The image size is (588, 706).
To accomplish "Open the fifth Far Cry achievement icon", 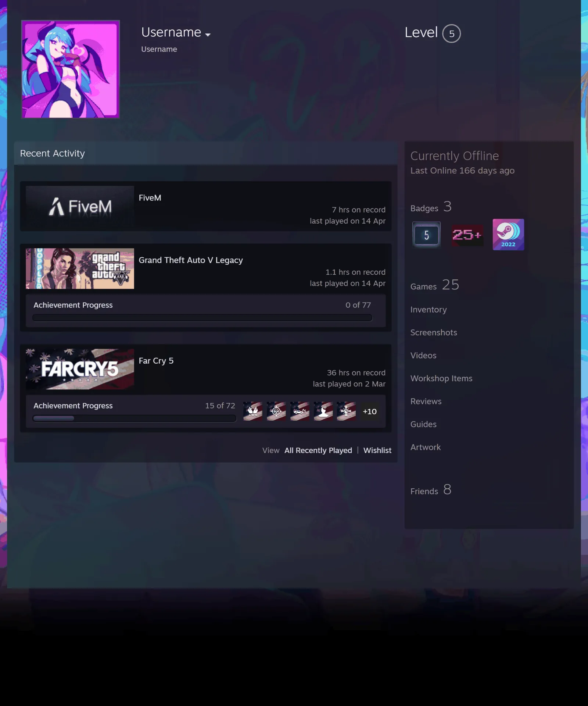I will [x=347, y=411].
